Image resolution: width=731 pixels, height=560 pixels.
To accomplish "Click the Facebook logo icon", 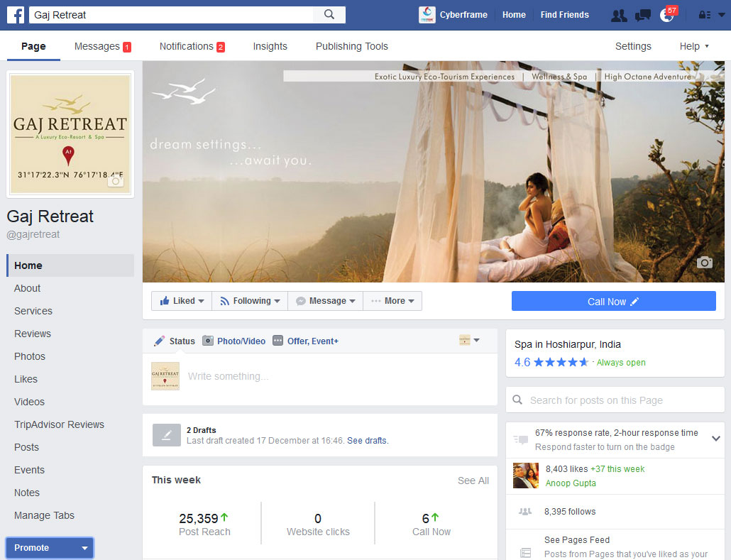I will (16, 14).
